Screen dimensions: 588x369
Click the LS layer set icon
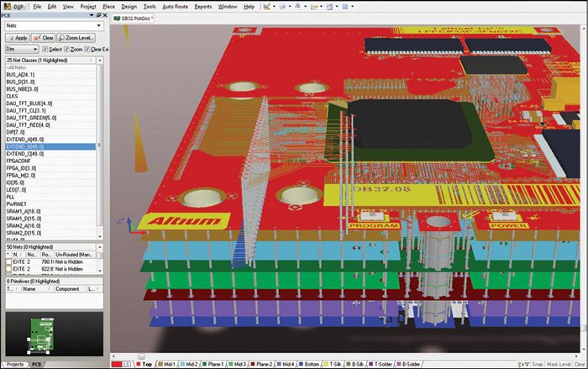[129, 363]
